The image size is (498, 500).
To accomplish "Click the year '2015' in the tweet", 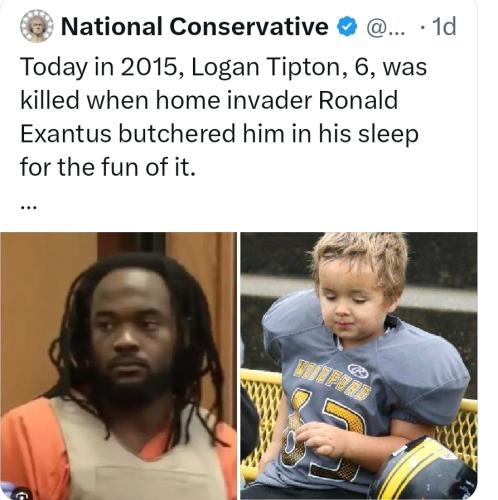I will coord(149,67).
